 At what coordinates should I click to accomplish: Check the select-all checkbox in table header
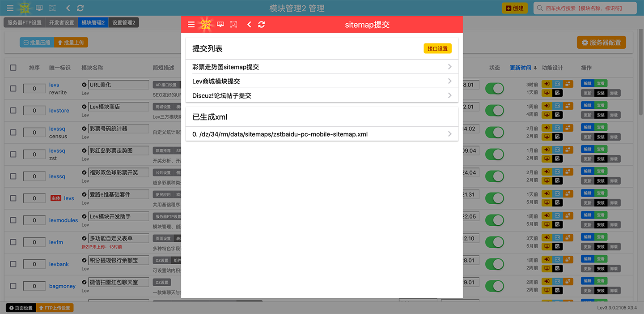pyautogui.click(x=13, y=68)
